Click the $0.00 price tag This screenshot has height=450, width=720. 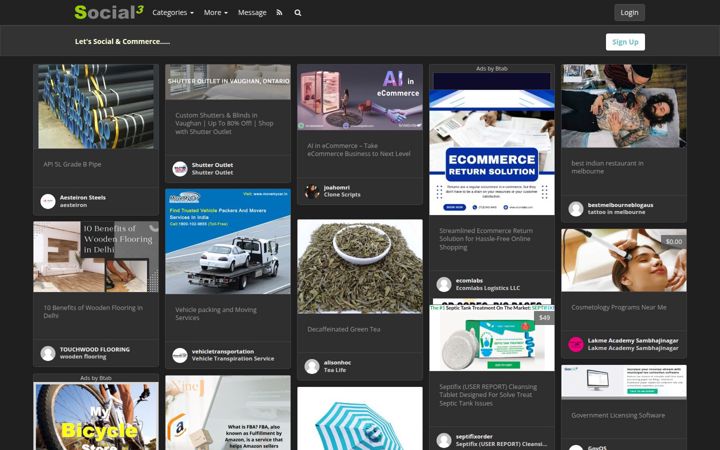[x=674, y=242]
